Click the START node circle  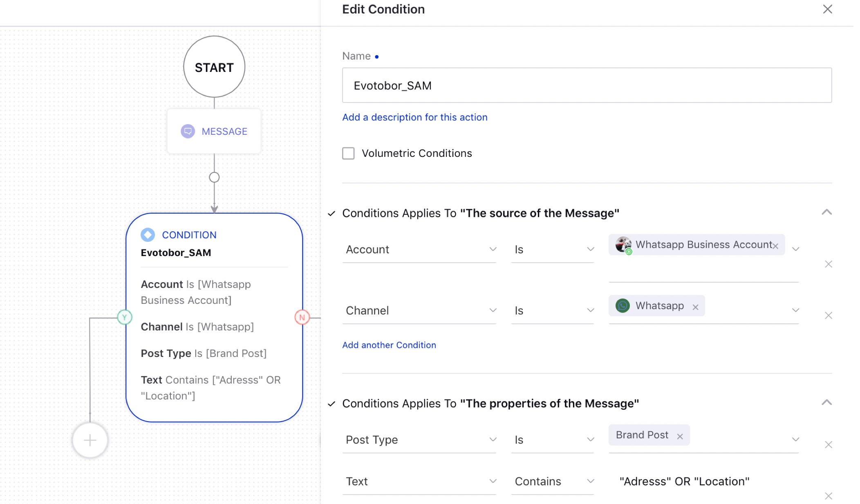[x=214, y=65]
